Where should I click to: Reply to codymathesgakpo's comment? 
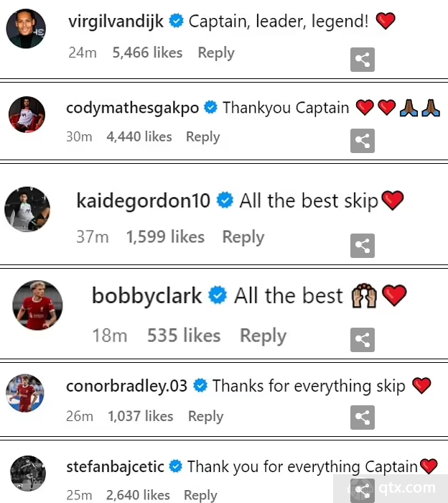point(203,137)
